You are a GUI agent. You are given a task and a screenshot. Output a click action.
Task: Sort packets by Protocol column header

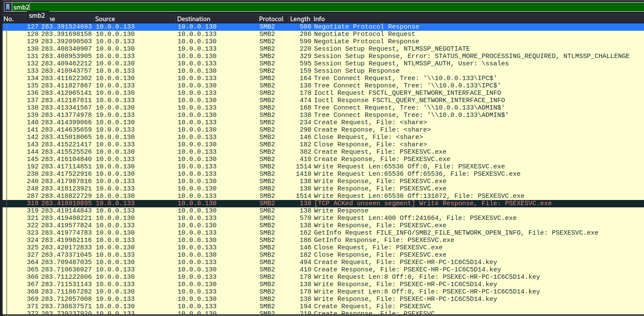[x=273, y=19]
